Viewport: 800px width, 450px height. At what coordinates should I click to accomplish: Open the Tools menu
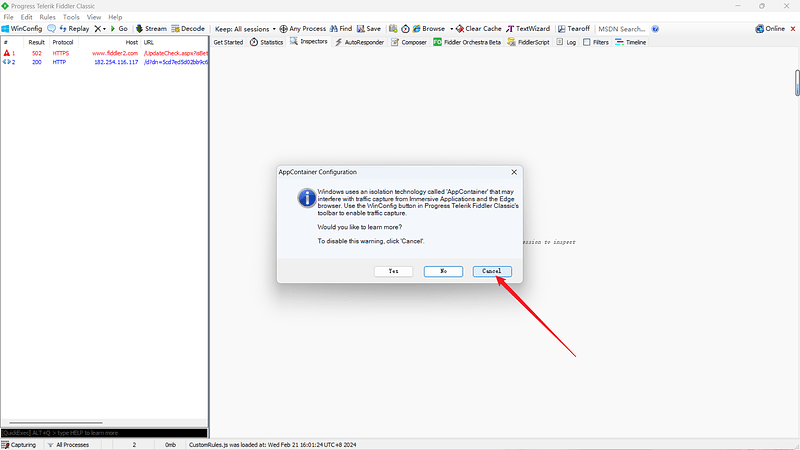tap(71, 17)
